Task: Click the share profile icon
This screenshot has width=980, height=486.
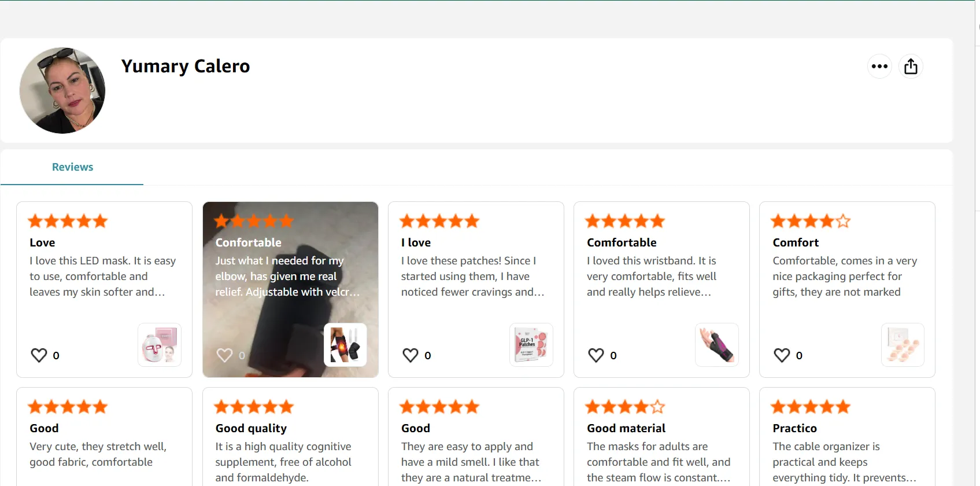Action: 911,67
